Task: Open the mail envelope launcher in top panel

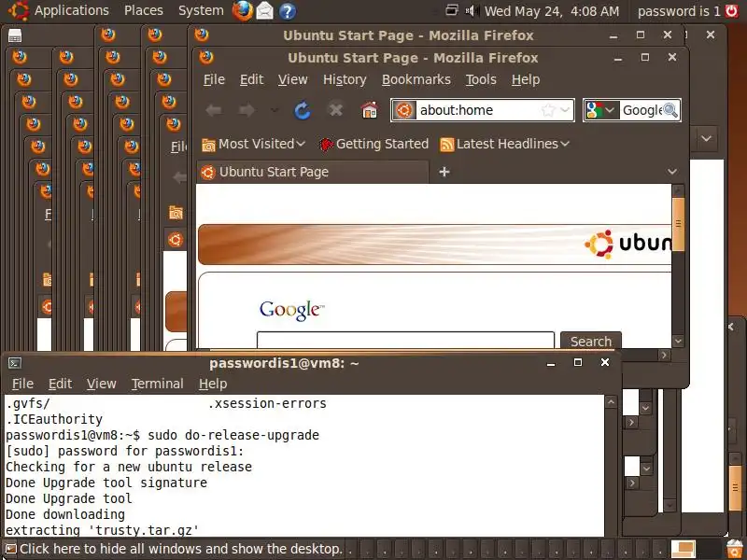Action: click(265, 11)
